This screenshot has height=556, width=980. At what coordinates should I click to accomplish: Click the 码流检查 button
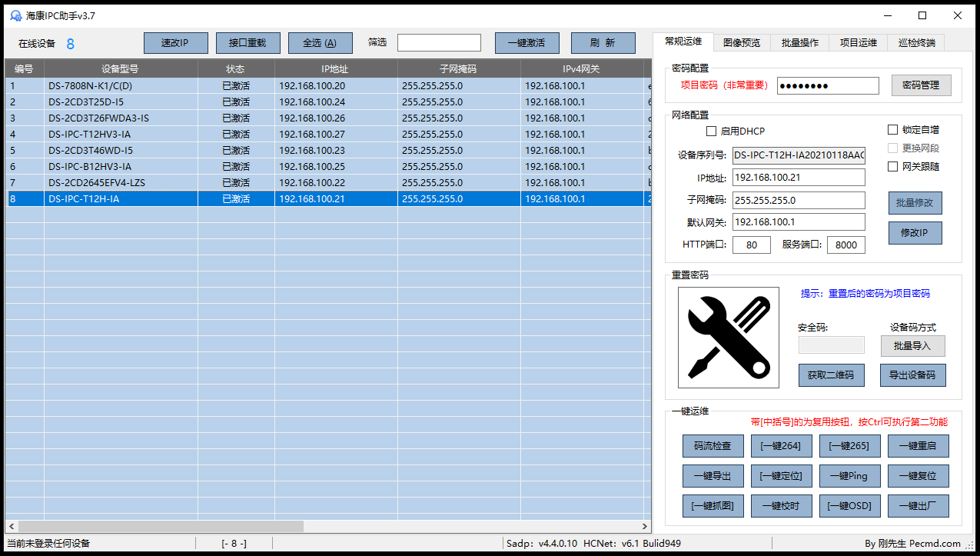[713, 446]
